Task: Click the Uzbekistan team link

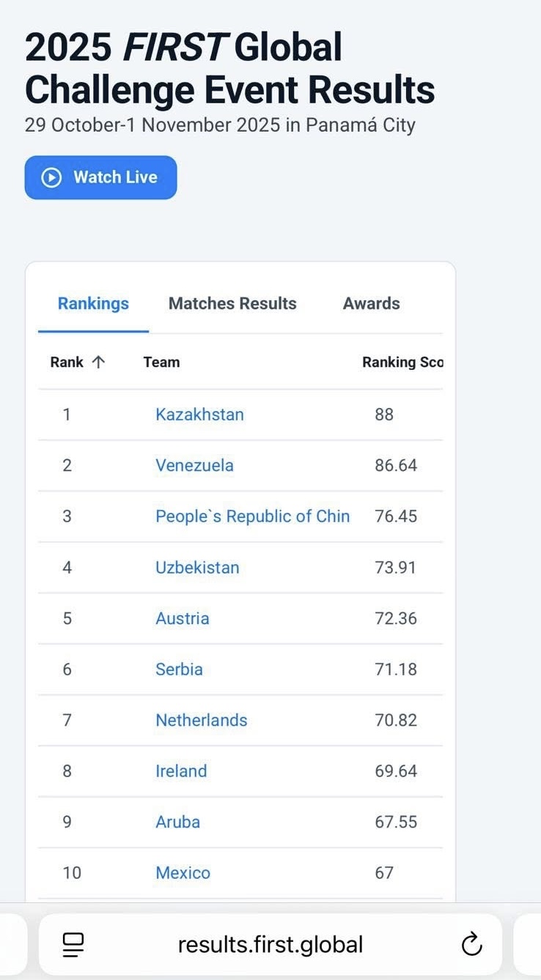Action: (197, 568)
